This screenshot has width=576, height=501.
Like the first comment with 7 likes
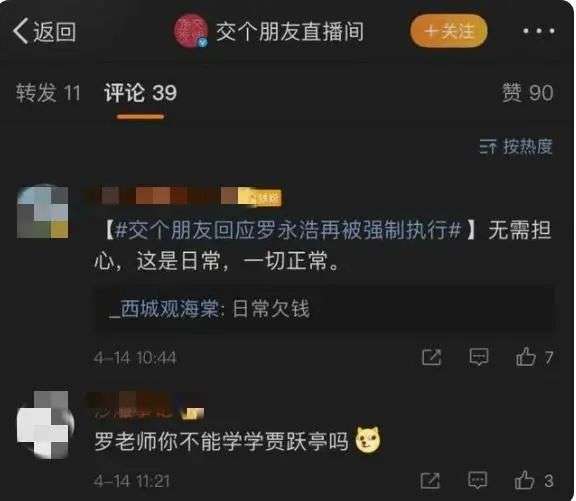click(x=534, y=357)
